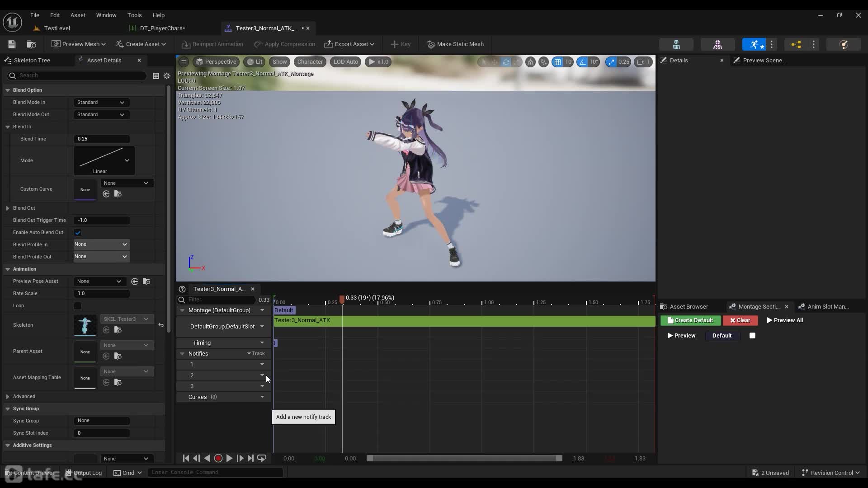
Task: Save the current asset with disk icon
Action: click(x=12, y=44)
